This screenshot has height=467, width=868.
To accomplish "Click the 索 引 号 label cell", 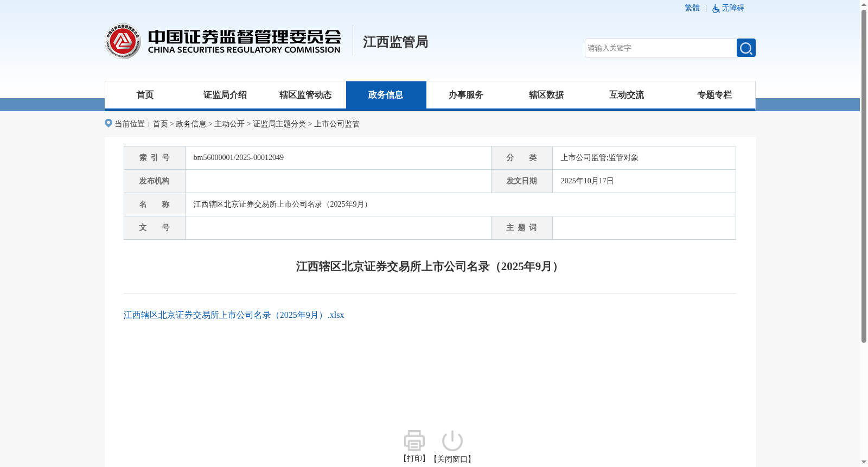I will pyautogui.click(x=155, y=158).
